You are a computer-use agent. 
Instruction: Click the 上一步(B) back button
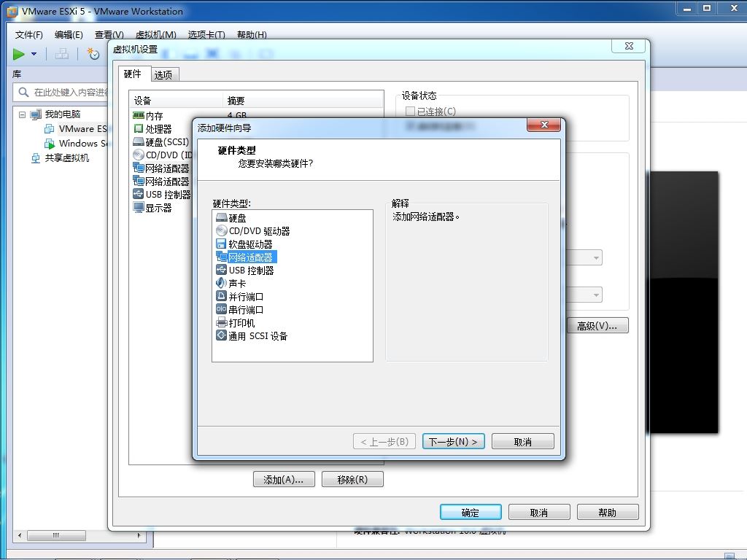[x=384, y=441]
